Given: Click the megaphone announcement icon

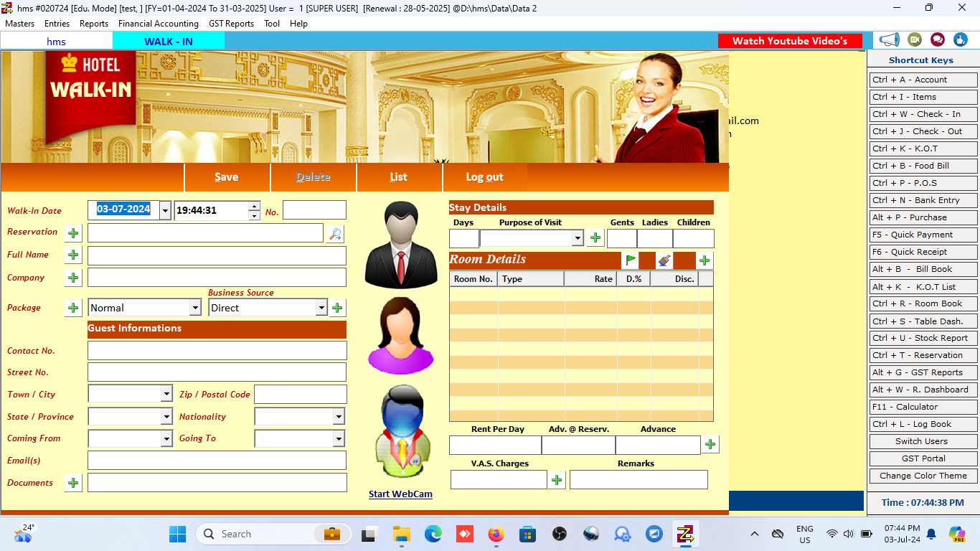Looking at the screenshot, I should pos(890,40).
